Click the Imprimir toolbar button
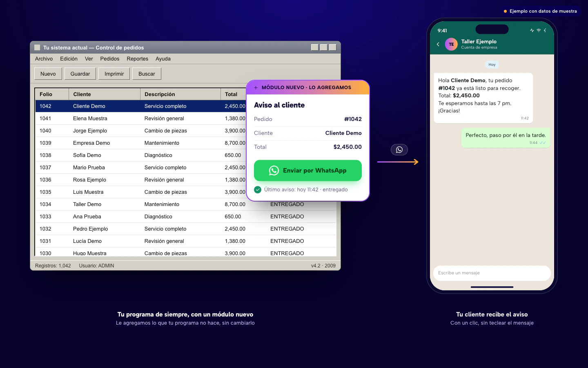 pyautogui.click(x=114, y=74)
